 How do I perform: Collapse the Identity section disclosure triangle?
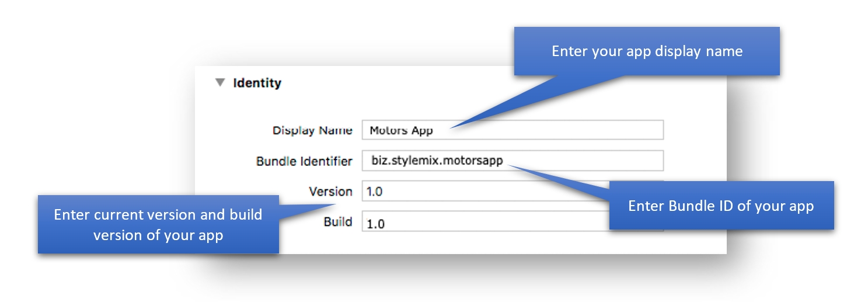click(219, 83)
